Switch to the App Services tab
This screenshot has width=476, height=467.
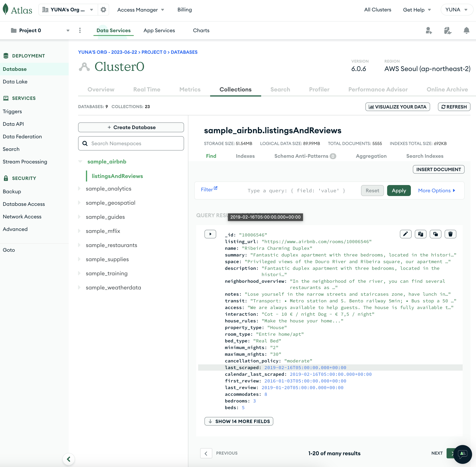click(159, 30)
